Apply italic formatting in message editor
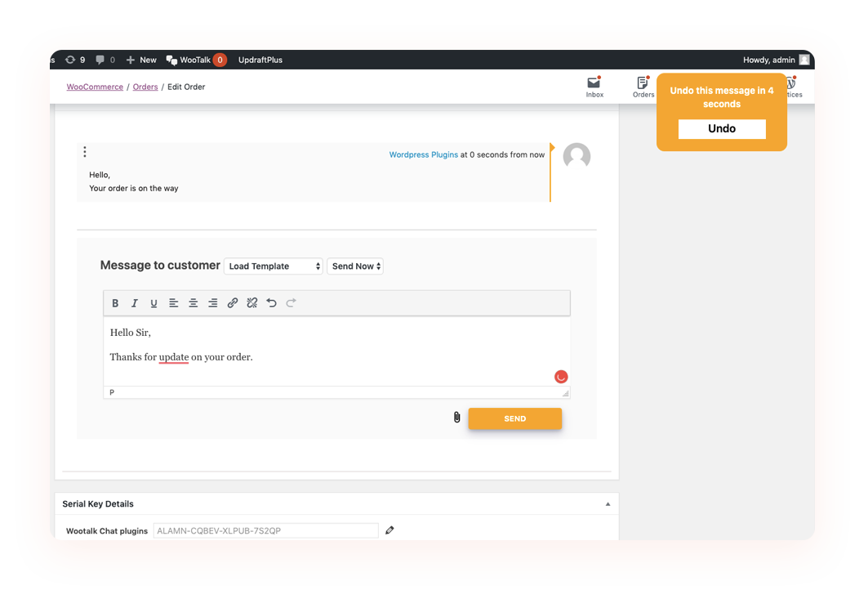The image size is (868, 599). [135, 303]
